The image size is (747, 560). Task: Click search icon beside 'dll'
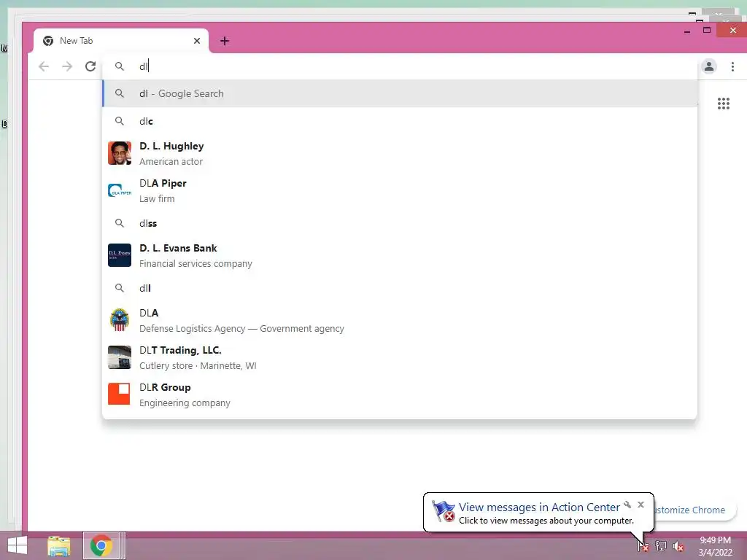tap(120, 288)
